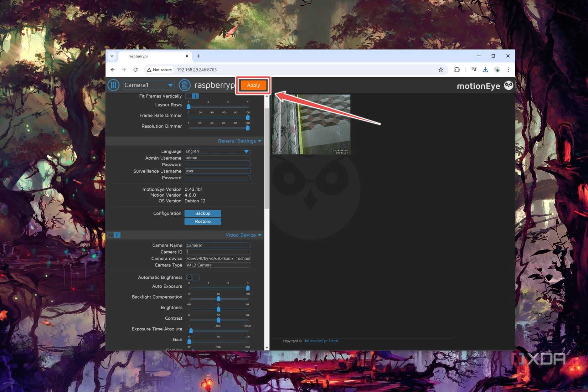Open the tab search chevron button
The width and height of the screenshot is (588, 392).
pos(112,56)
